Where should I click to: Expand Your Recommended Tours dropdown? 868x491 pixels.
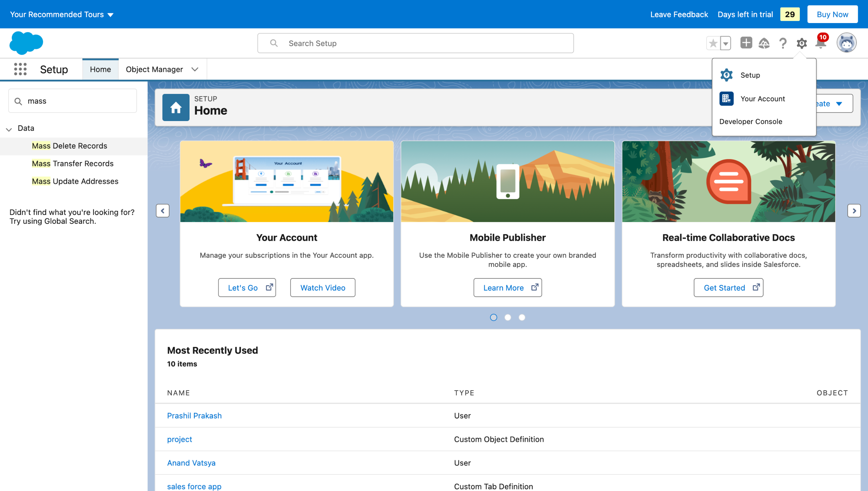[62, 14]
